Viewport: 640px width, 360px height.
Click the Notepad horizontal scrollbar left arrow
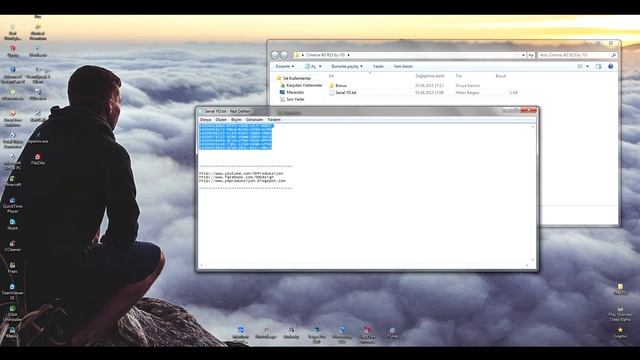coord(202,265)
